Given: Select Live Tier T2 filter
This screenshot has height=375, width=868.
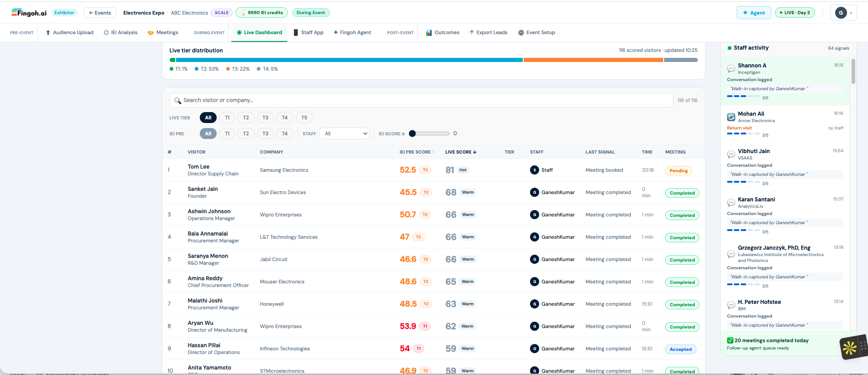Looking at the screenshot, I should 246,118.
